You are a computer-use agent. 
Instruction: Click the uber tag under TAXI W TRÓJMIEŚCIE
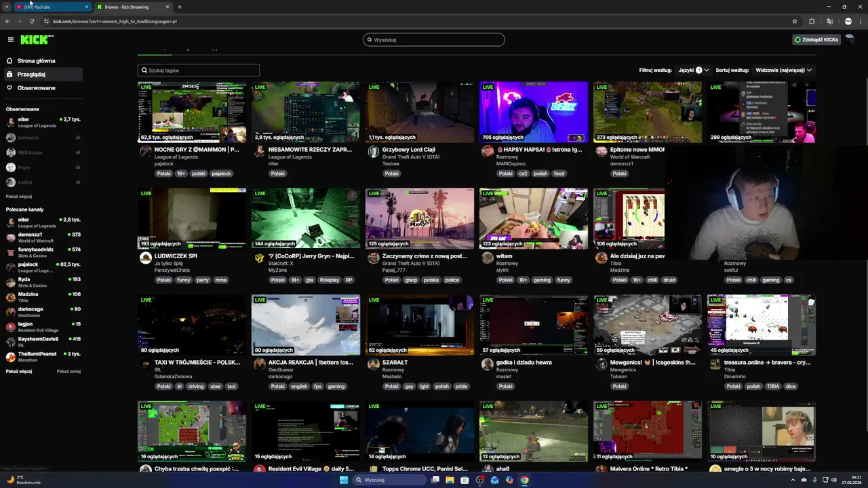215,386
